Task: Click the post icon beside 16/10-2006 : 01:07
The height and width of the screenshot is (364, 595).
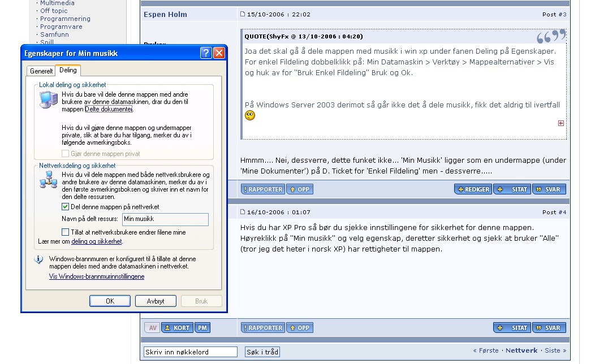Action: click(x=243, y=212)
